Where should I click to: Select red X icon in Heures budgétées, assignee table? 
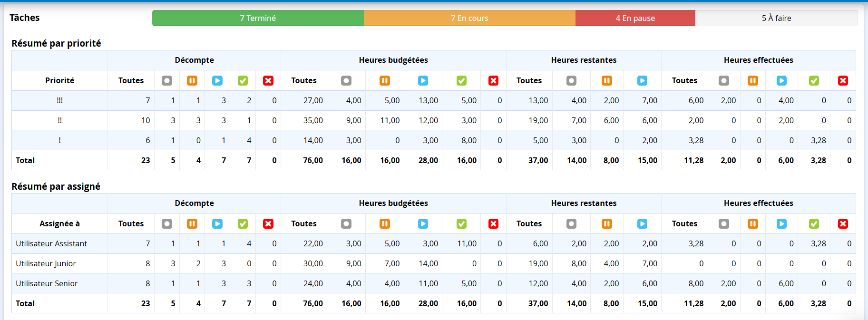click(x=494, y=223)
